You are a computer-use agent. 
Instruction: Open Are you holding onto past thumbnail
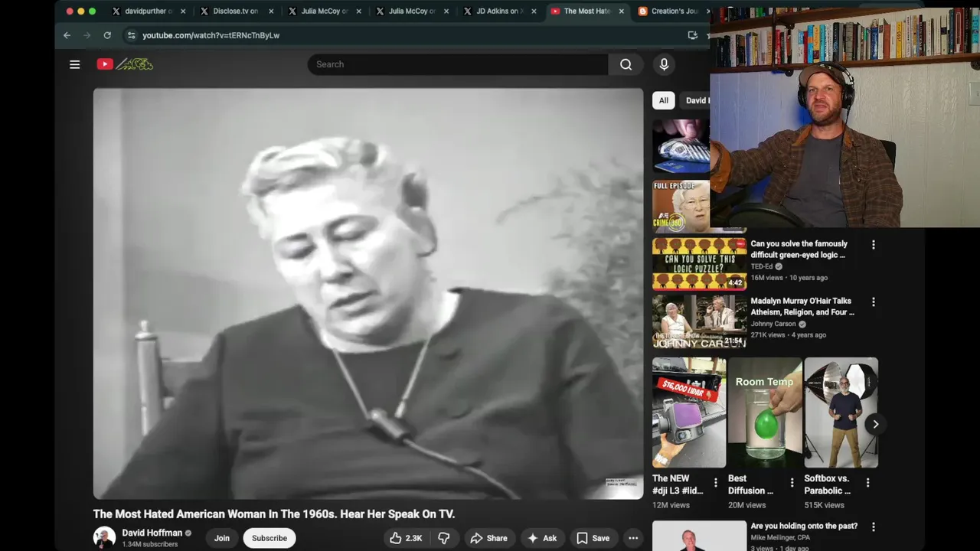click(699, 536)
